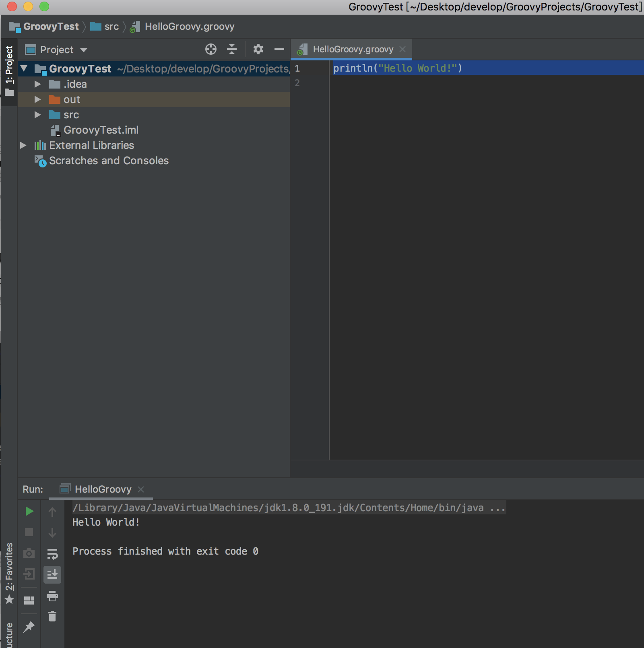644x648 pixels.
Task: Close the HelloGroovy.groovy editor tab
Action: 402,49
